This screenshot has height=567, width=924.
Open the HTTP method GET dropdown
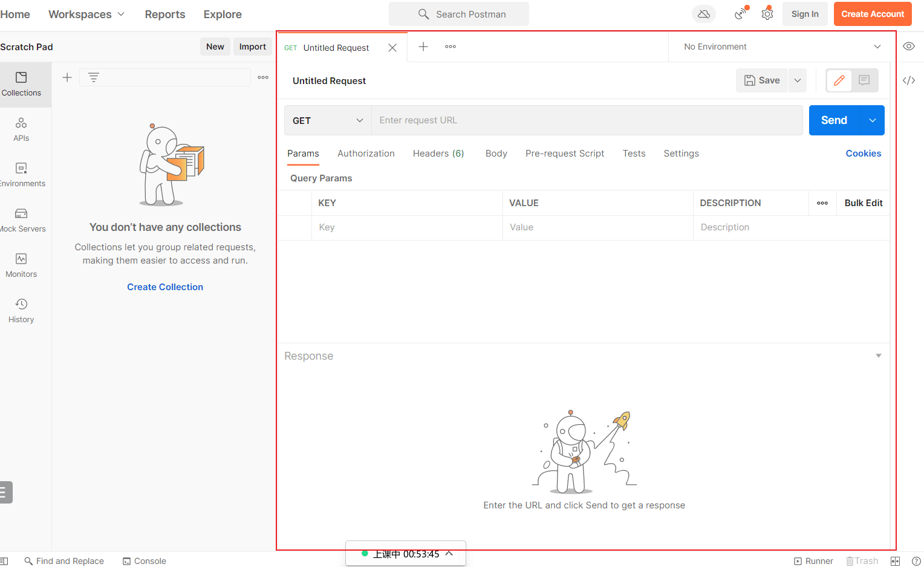pyautogui.click(x=328, y=120)
